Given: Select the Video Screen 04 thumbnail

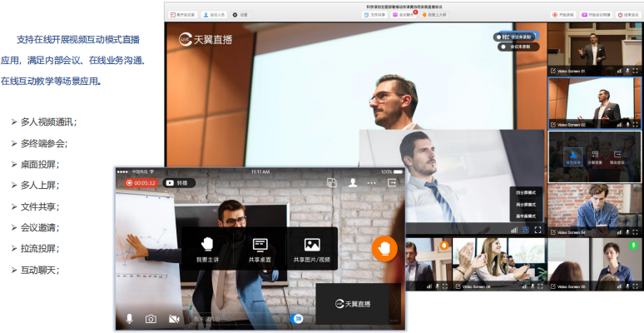Looking at the screenshot, I should coord(594,210).
